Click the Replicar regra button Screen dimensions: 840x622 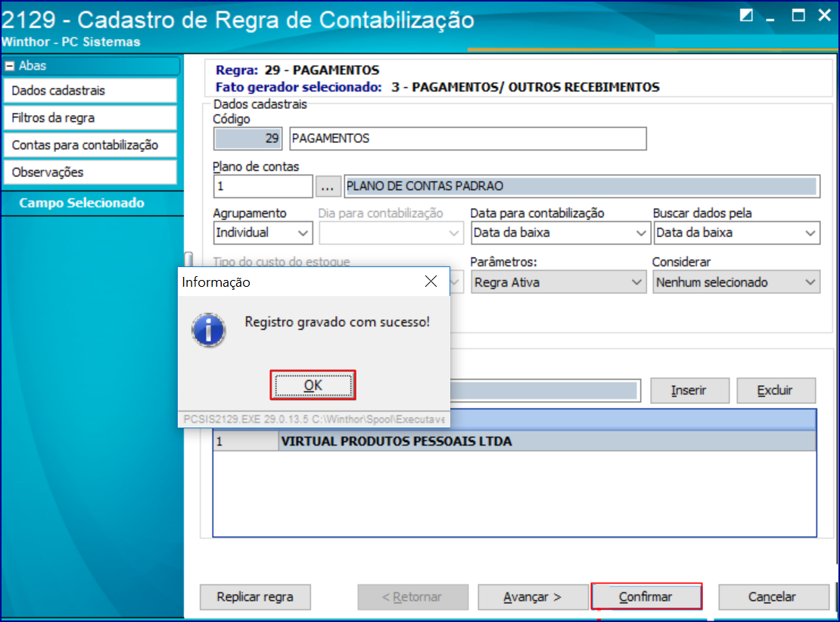[255, 597]
